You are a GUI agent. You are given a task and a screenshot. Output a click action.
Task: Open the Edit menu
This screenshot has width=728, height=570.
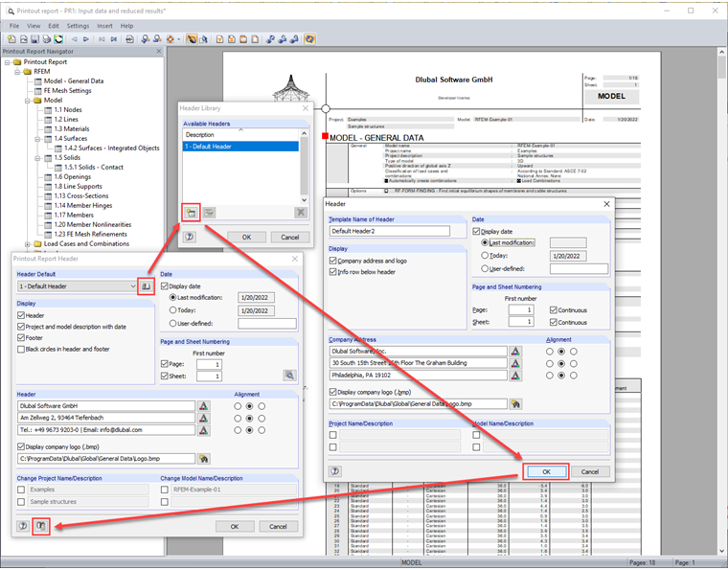54,26
